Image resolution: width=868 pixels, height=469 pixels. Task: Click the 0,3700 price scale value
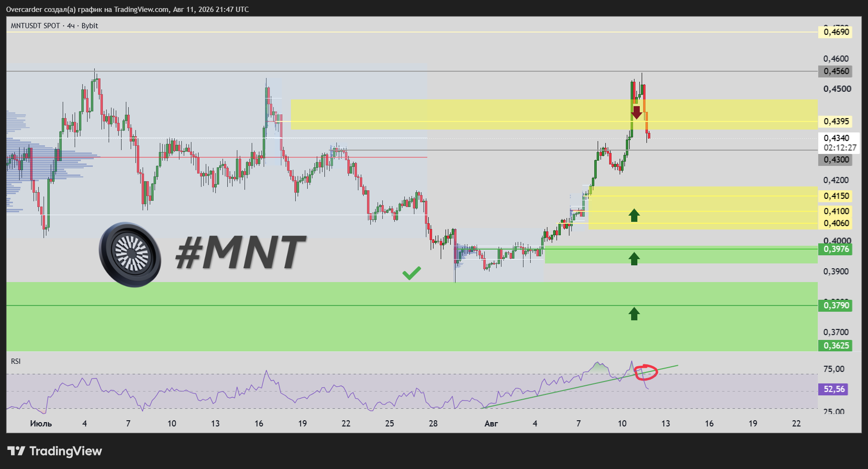[x=836, y=332]
